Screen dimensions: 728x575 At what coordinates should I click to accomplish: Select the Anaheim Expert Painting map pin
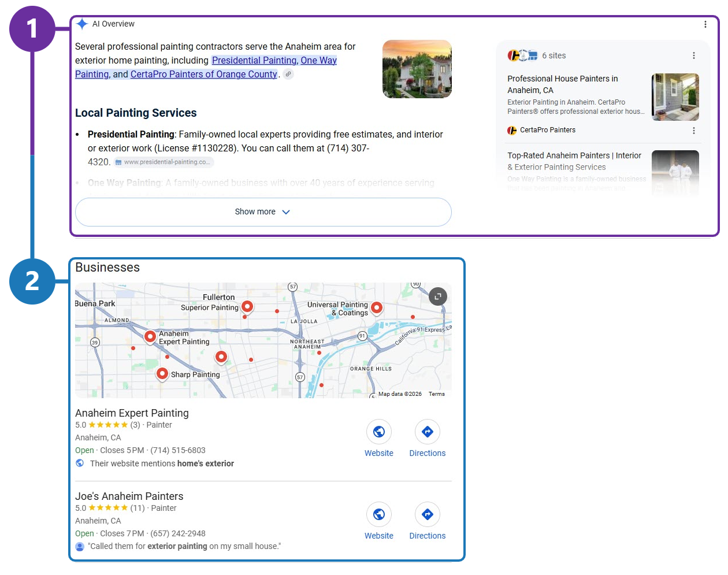point(150,336)
